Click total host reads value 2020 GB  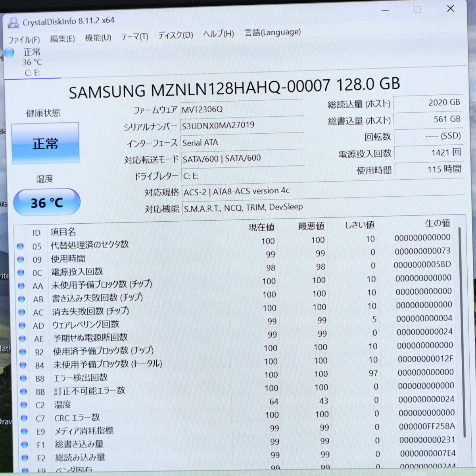pyautogui.click(x=428, y=103)
